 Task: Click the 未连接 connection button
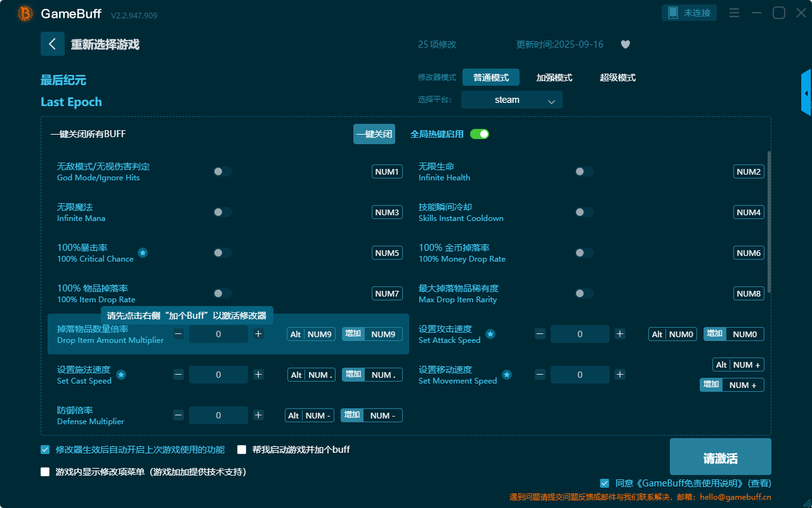pos(690,13)
